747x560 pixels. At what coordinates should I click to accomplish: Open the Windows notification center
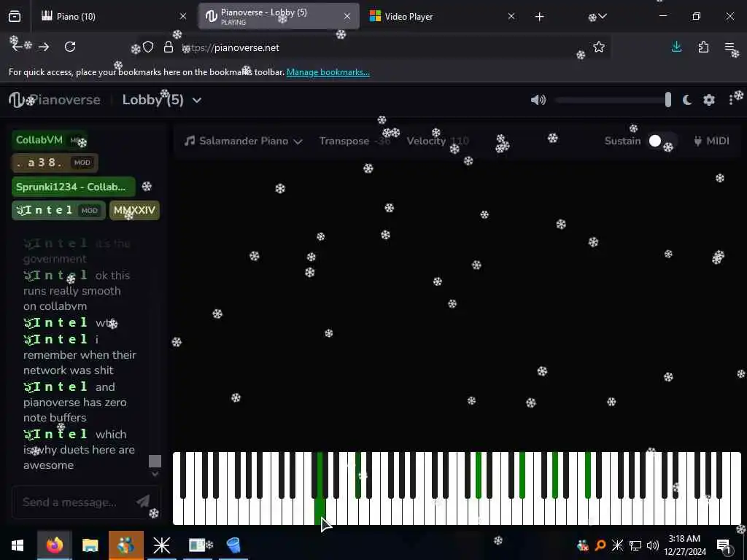(724, 545)
